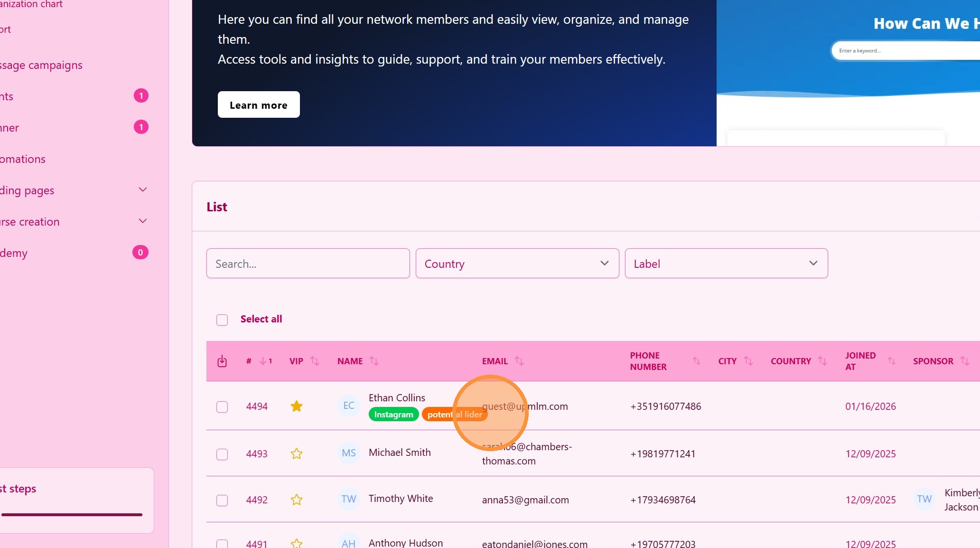The height and width of the screenshot is (548, 980).
Task: Click the EC avatar of Ethan Collins
Action: (348, 406)
